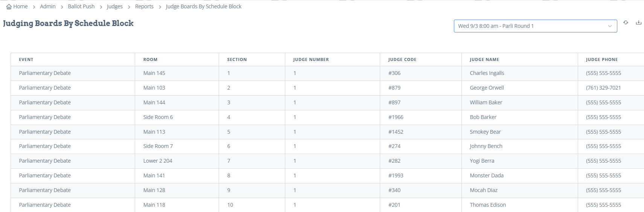Click George Orwell's phone number

point(603,88)
